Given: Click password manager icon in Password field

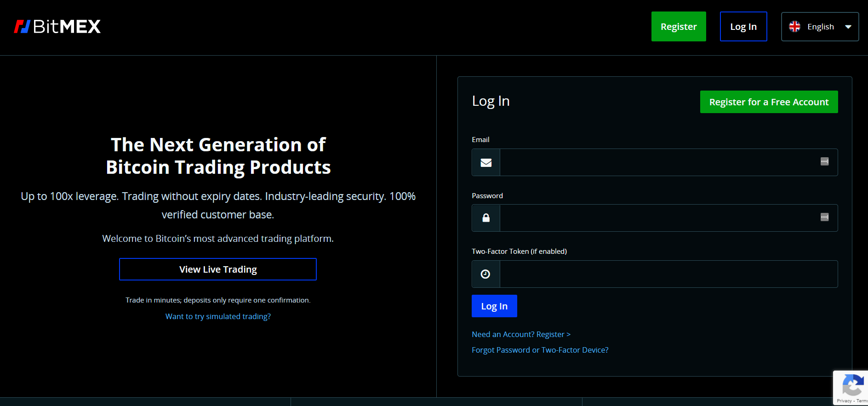Looking at the screenshot, I should (x=824, y=217).
